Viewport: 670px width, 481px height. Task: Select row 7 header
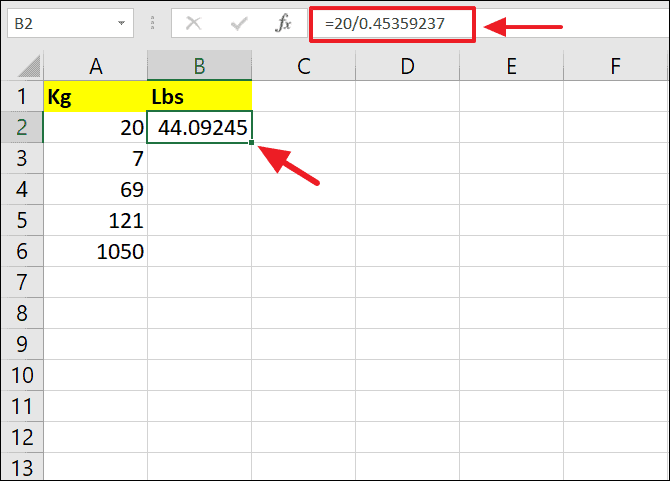pos(22,283)
